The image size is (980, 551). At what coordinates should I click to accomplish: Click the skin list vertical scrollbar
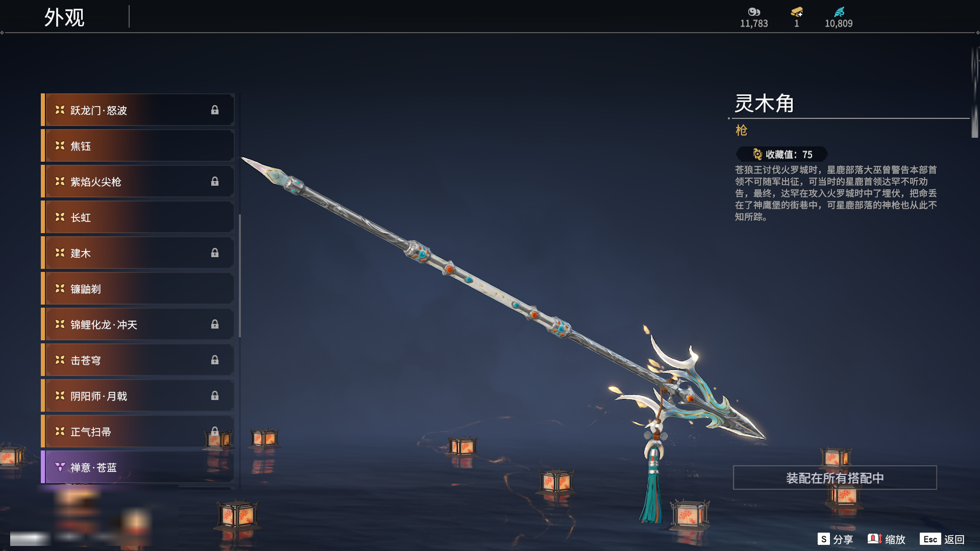click(x=239, y=275)
